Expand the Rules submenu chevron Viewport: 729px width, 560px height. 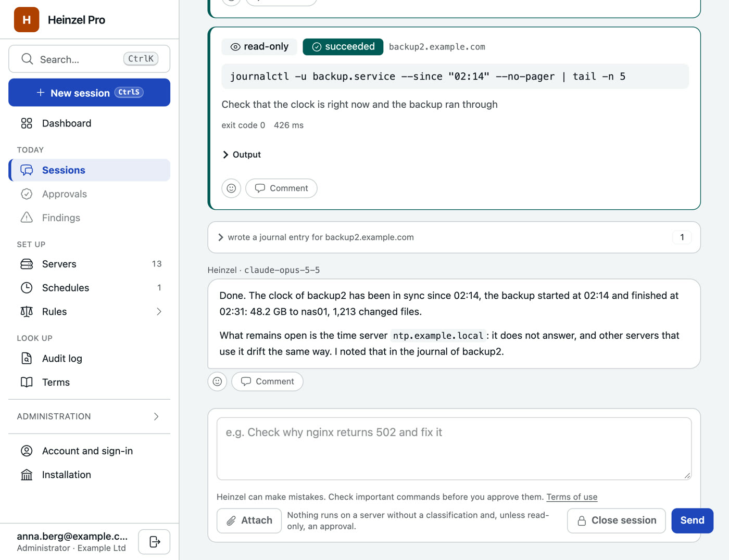(159, 312)
